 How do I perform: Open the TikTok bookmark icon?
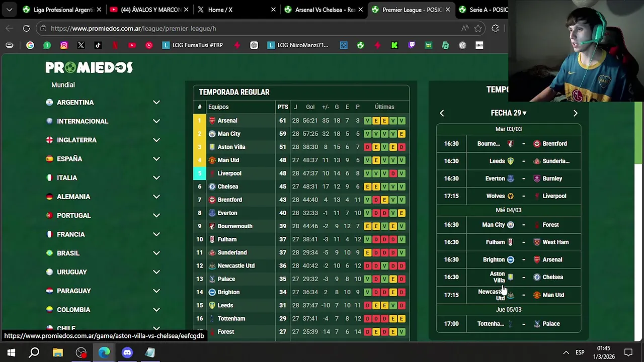point(98,45)
